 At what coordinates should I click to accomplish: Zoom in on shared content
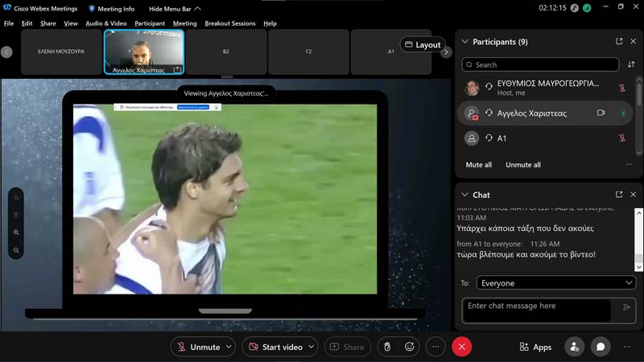16,232
